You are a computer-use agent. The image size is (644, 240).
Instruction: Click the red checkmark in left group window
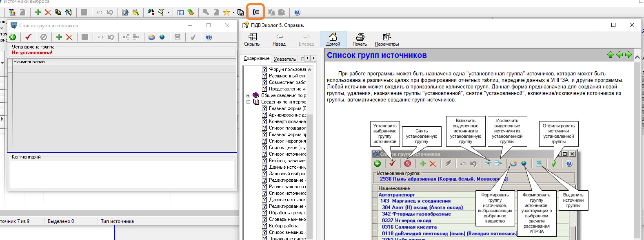(28, 37)
